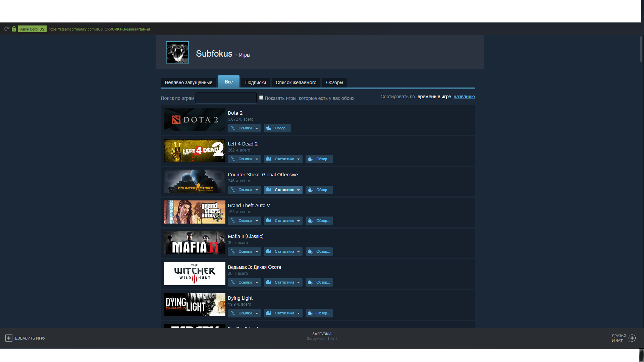
Task: Click the page URL in address bar
Action: (99, 29)
